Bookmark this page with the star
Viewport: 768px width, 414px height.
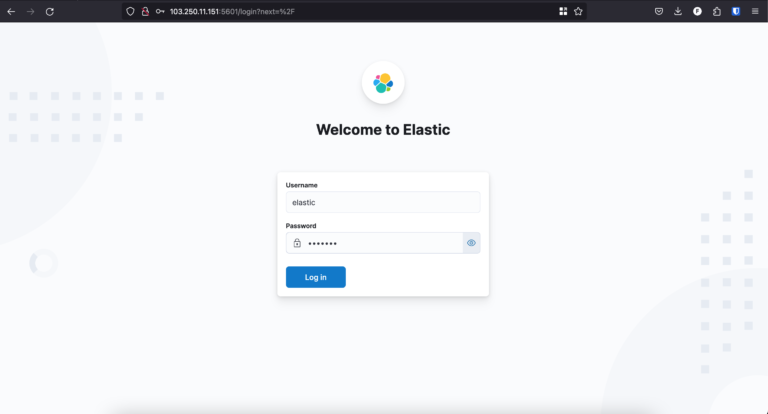(x=578, y=11)
